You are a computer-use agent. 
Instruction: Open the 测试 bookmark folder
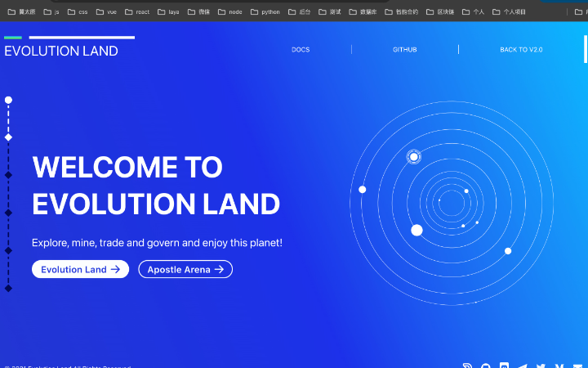tap(330, 12)
